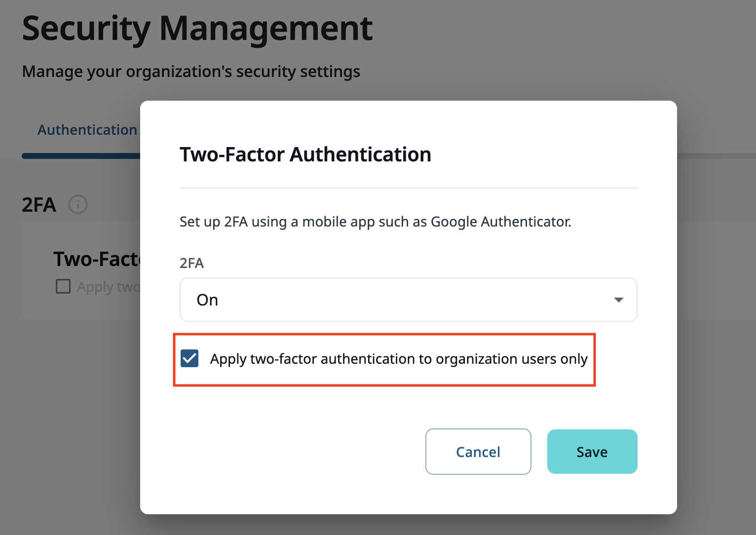Click the Two-Factor Authentication dialog title
Image resolution: width=756 pixels, height=535 pixels.
click(305, 154)
